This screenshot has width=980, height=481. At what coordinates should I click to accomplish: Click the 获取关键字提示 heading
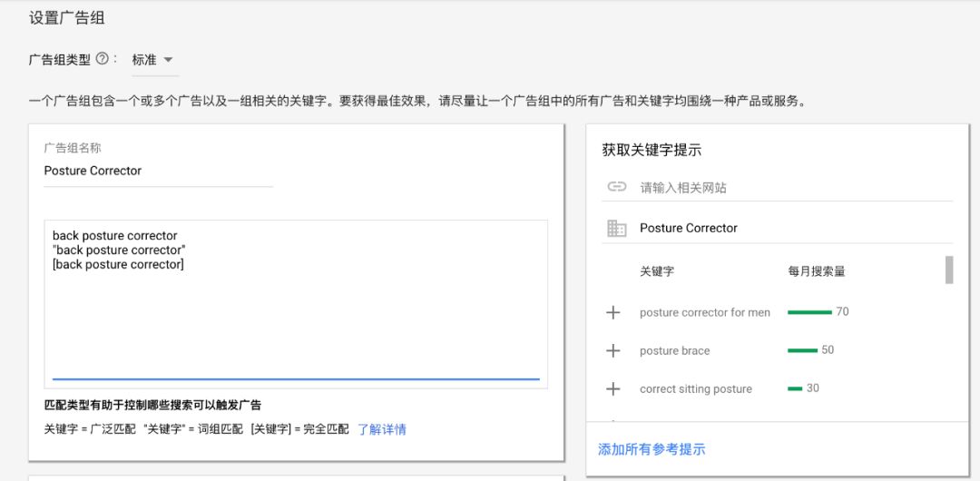pyautogui.click(x=652, y=150)
